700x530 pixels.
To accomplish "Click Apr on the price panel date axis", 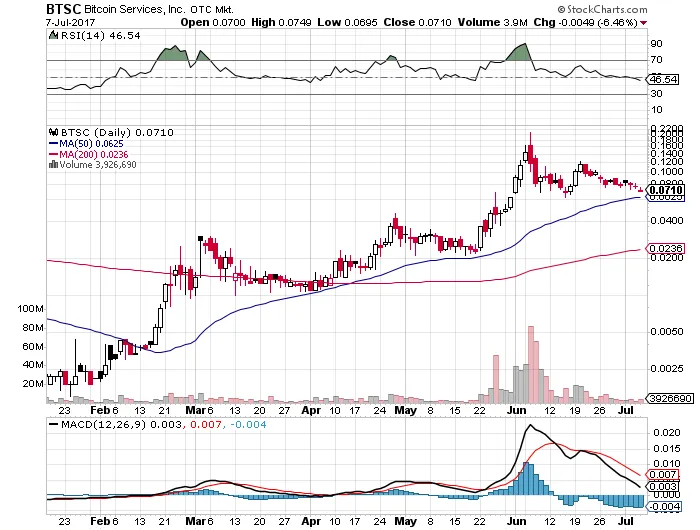I will pos(311,410).
